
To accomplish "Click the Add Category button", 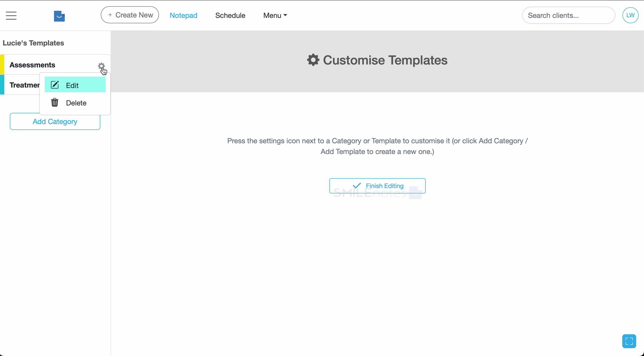I will point(55,122).
